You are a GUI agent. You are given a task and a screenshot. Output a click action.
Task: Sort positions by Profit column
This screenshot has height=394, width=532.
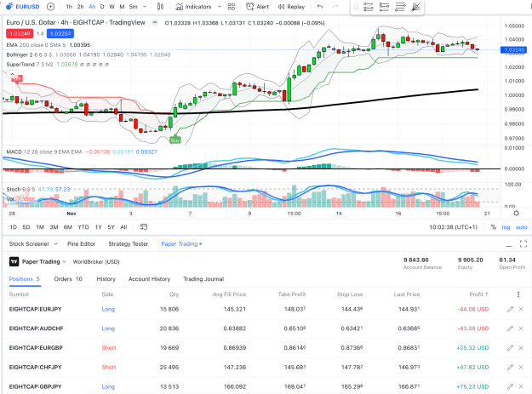coord(478,294)
